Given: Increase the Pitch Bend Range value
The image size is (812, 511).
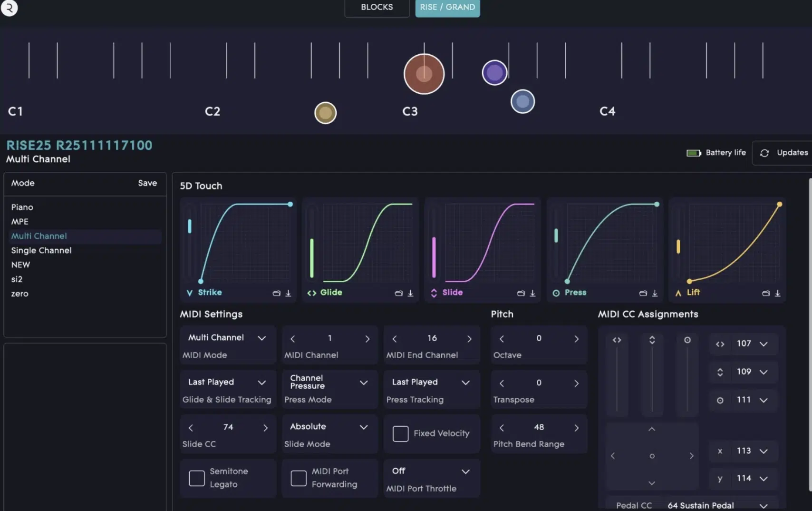Looking at the screenshot, I should [x=576, y=428].
